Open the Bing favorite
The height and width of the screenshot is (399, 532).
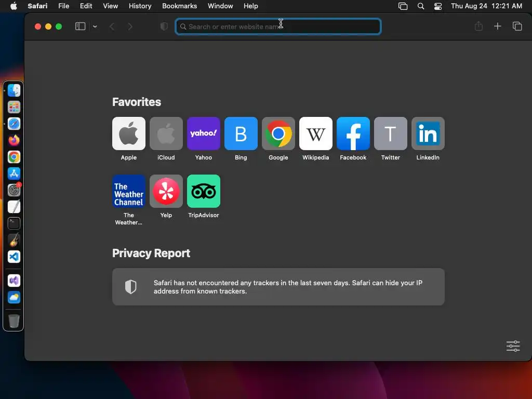click(x=241, y=134)
